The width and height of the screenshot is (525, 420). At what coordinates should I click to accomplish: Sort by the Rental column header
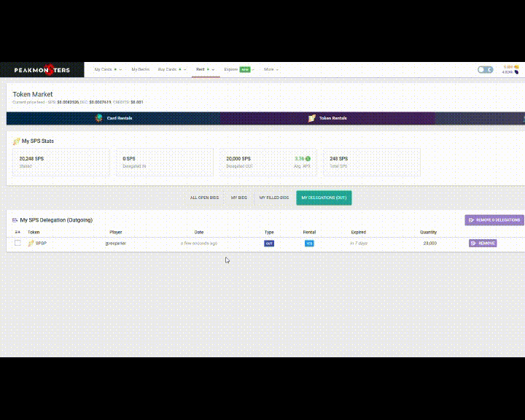[309, 232]
